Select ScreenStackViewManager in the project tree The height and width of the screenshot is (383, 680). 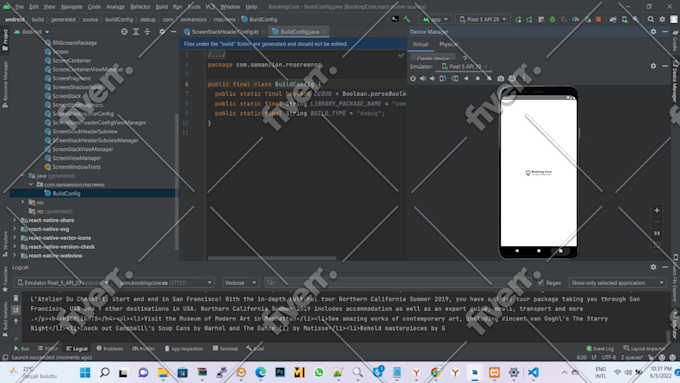coord(82,149)
